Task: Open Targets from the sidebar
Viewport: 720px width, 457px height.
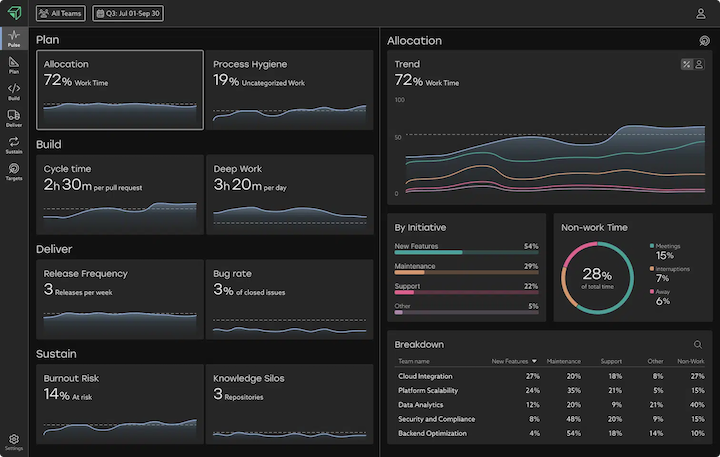Action: click(13, 172)
